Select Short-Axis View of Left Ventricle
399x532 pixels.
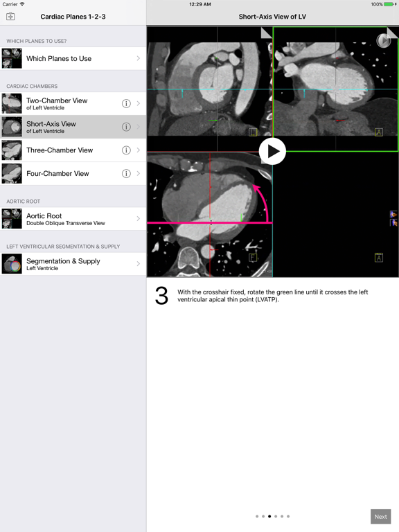[73, 127]
